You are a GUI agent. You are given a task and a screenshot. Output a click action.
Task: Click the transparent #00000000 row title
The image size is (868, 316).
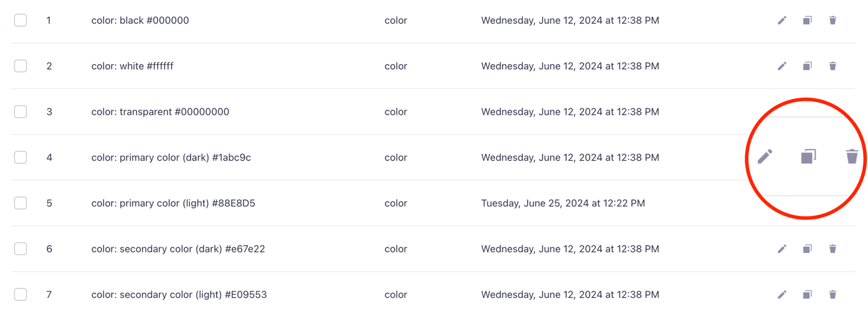pyautogui.click(x=160, y=112)
